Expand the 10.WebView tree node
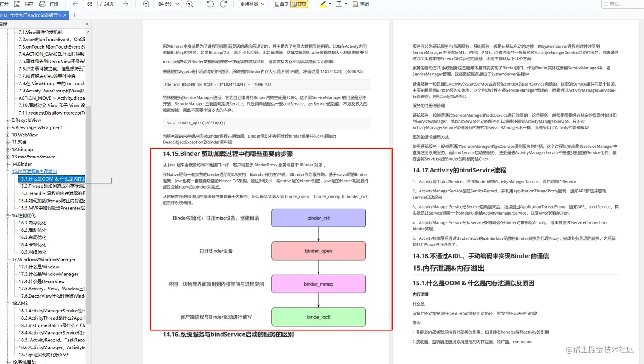 (8, 135)
